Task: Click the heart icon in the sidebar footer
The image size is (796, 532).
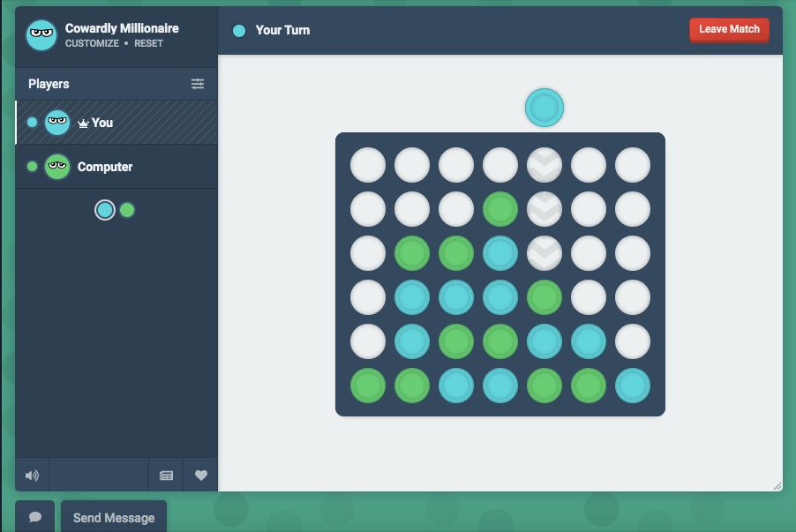Action: tap(201, 476)
